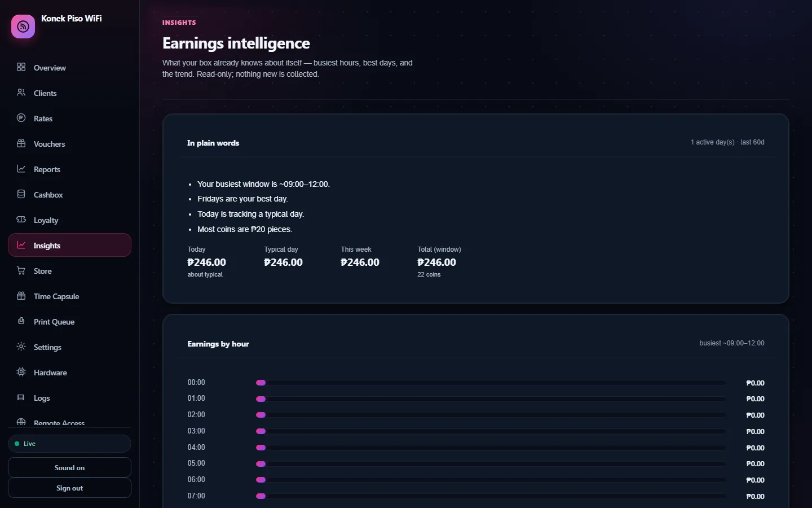This screenshot has height=508, width=812.
Task: Click the Sign out button
Action: (x=69, y=488)
